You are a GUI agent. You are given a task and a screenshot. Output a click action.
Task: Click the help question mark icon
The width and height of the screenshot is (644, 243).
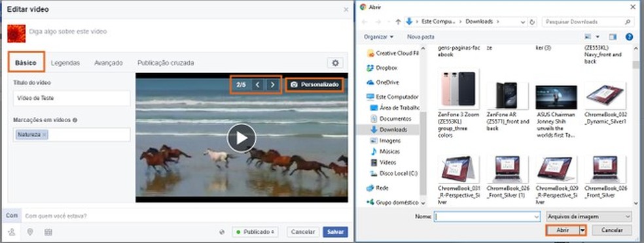pos(629,37)
